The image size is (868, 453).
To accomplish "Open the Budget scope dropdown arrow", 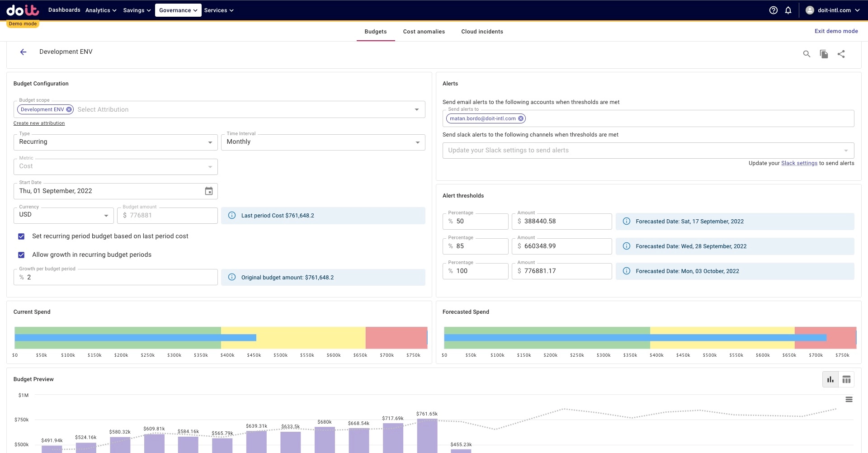I will point(417,109).
